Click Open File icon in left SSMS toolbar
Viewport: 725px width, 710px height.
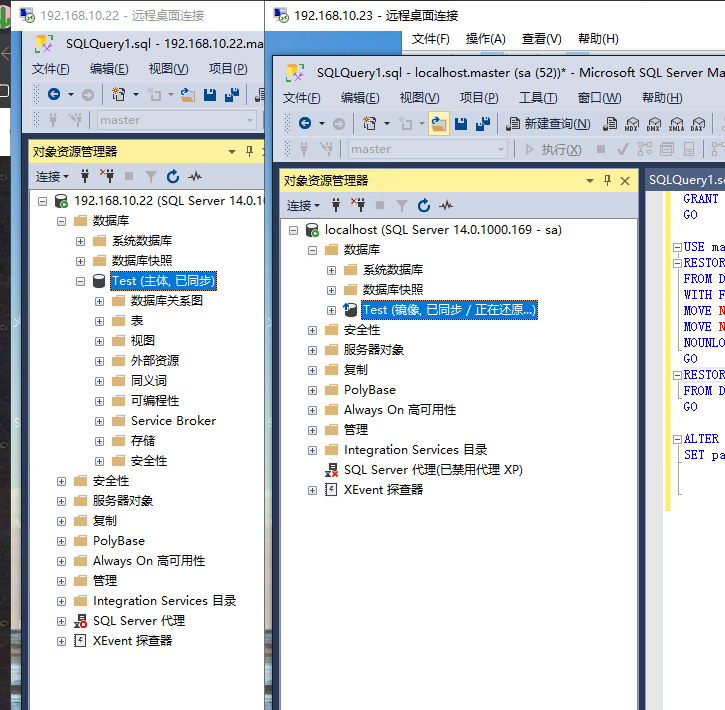[x=188, y=95]
